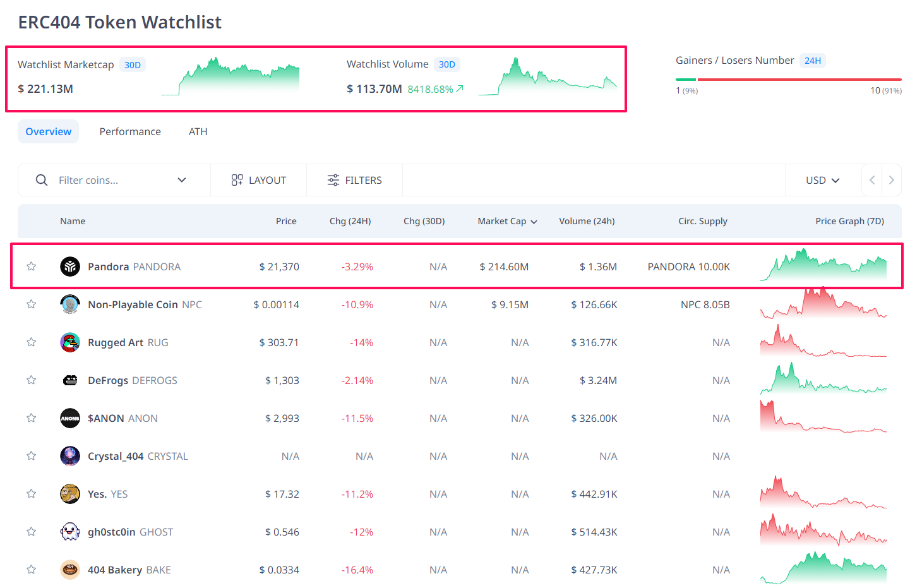The image size is (910, 588).
Task: Sort by Market Cap column header
Action: [x=507, y=221]
